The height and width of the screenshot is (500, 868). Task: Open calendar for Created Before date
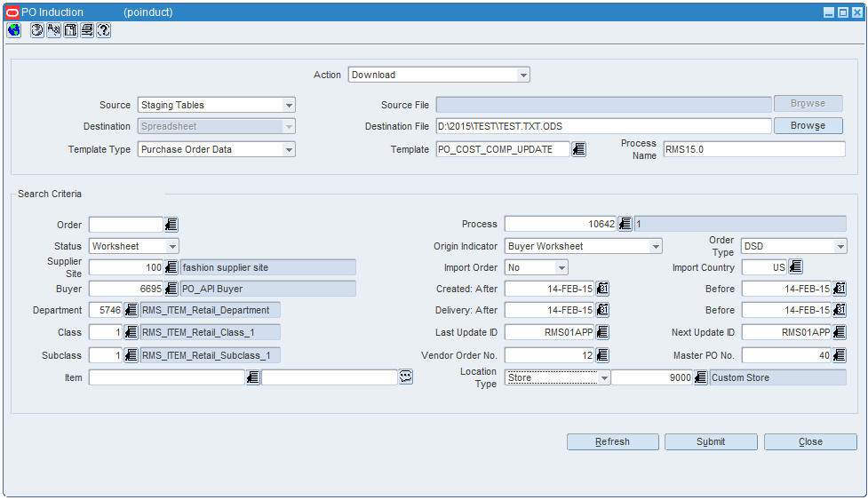(840, 289)
